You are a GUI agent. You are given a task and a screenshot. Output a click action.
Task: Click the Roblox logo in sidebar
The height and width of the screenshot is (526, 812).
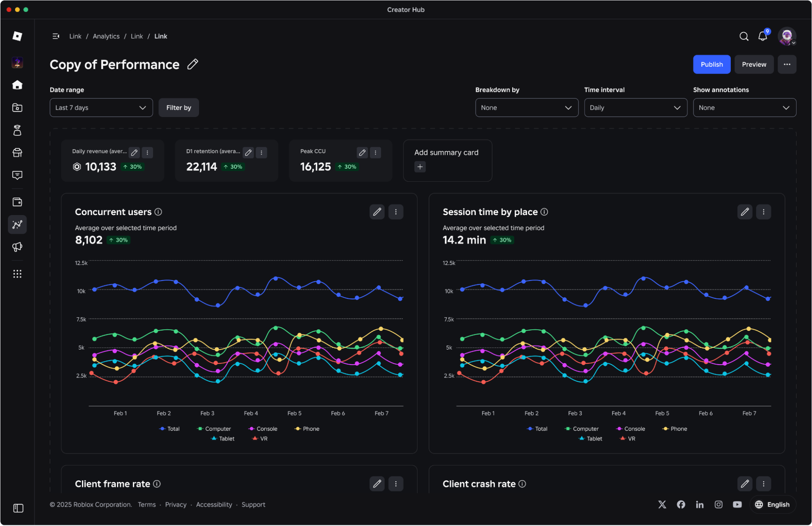click(x=17, y=36)
